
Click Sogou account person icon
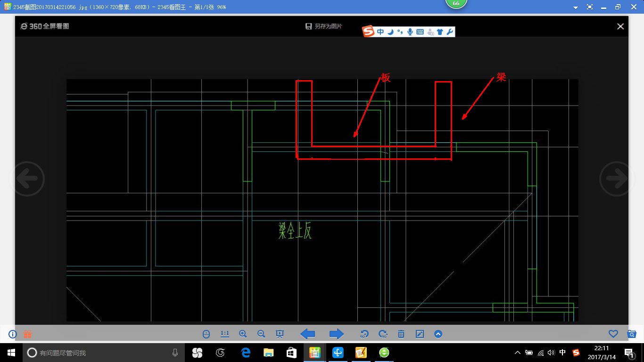pos(430,32)
